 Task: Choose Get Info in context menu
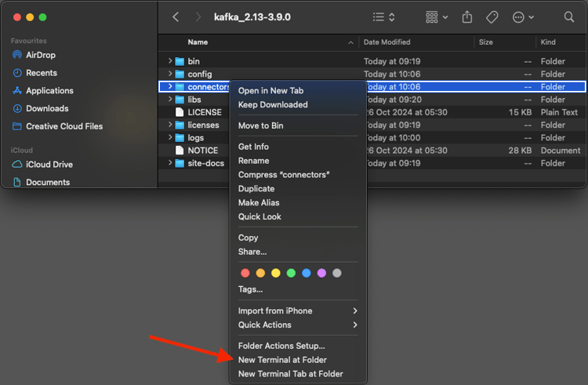[253, 147]
